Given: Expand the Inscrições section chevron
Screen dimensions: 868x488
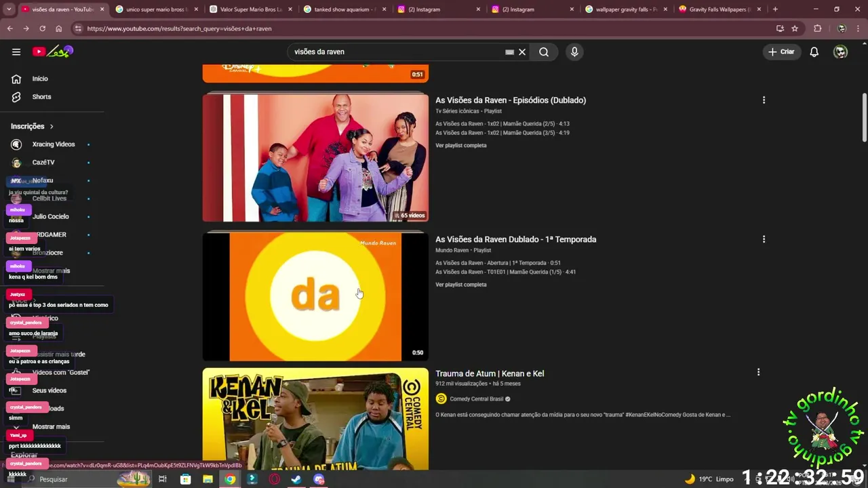Looking at the screenshot, I should click(x=52, y=126).
